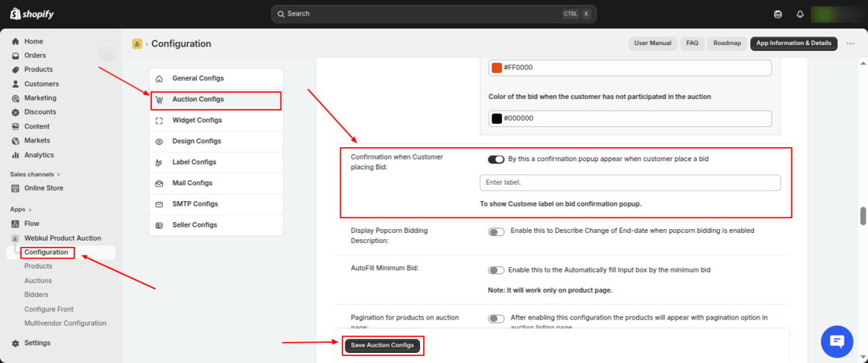868x363 pixels.
Task: Click the Products tag icon
Action: [15, 70]
